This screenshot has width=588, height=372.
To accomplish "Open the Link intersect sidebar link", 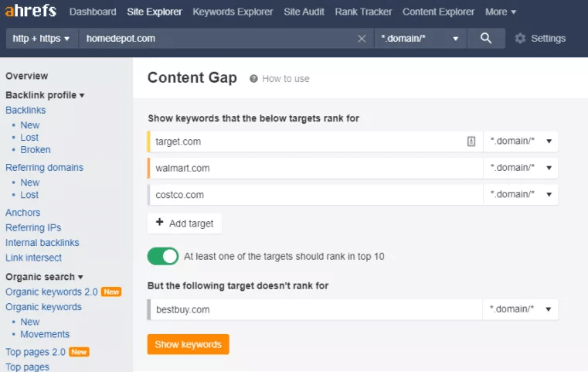I will (33, 258).
